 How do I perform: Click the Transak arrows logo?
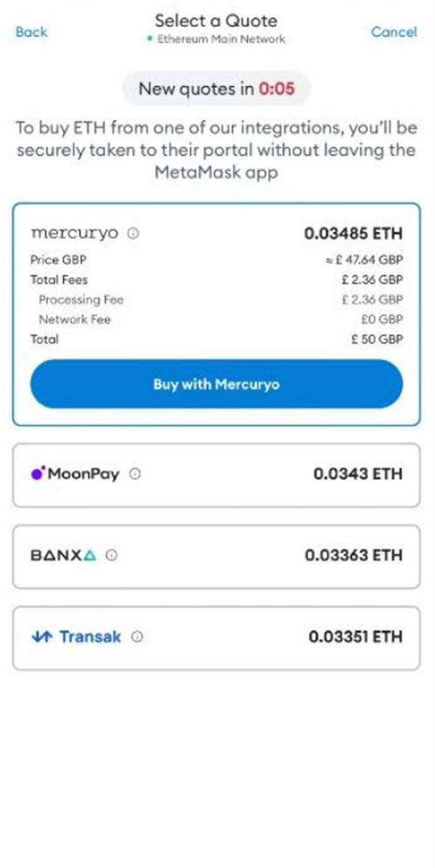pos(42,636)
